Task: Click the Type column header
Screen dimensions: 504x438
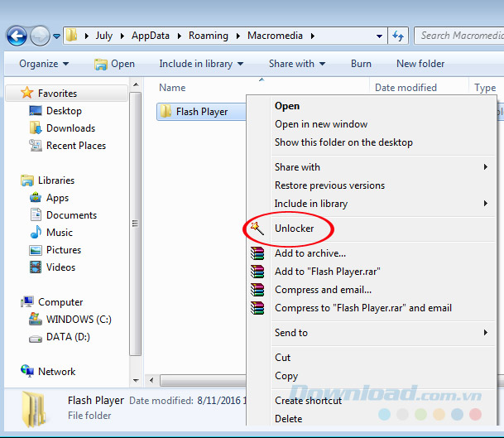Action: [485, 88]
